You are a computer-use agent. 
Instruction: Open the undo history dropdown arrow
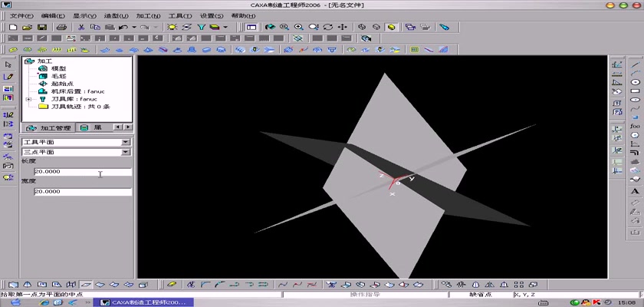coord(134,28)
